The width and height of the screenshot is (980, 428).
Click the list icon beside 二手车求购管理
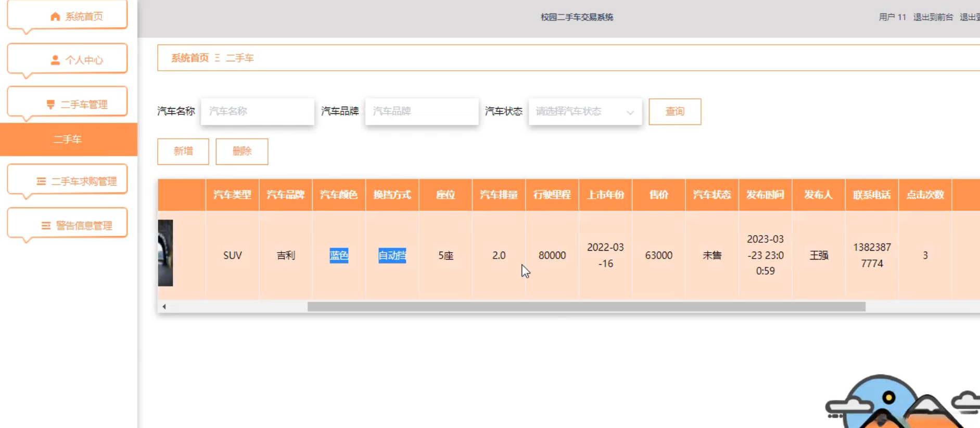(41, 181)
